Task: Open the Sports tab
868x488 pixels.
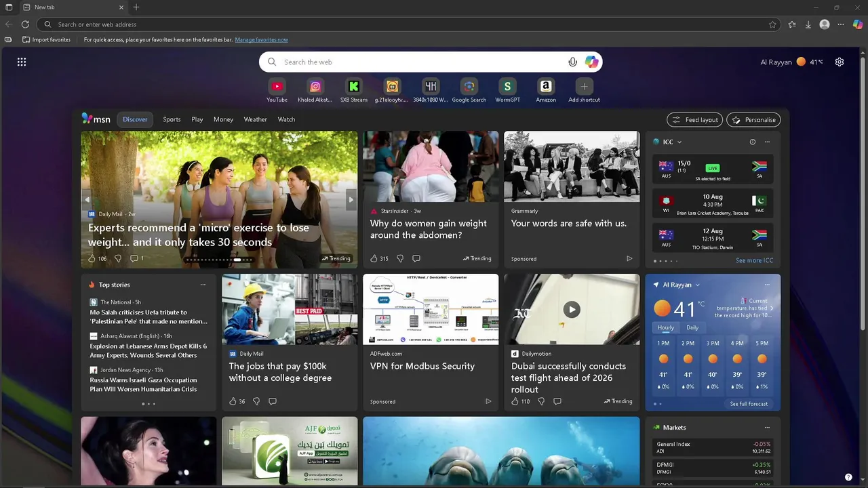Action: coord(172,119)
